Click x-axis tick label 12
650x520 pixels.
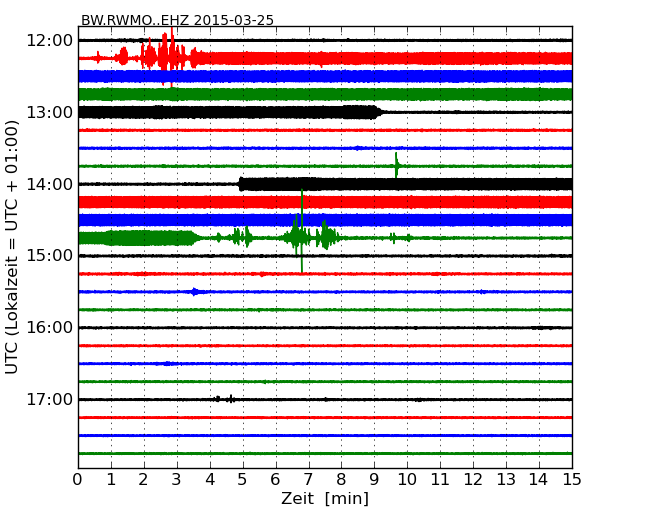click(473, 480)
